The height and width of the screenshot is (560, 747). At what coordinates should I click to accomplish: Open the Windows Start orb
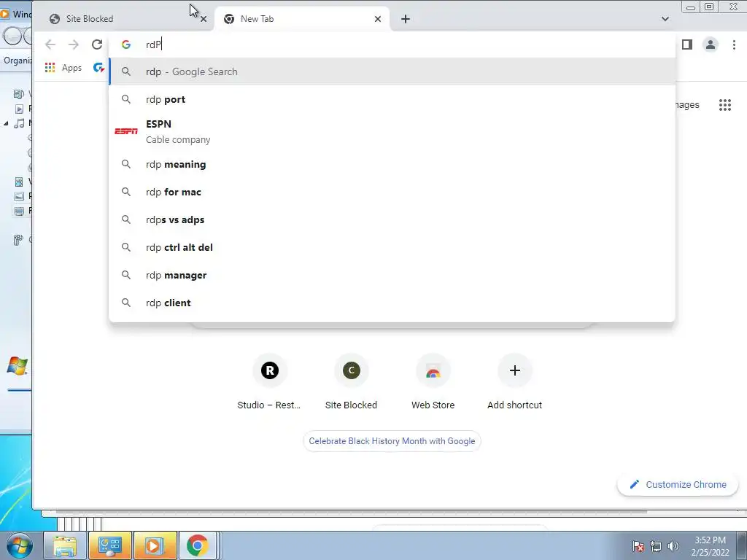20,545
